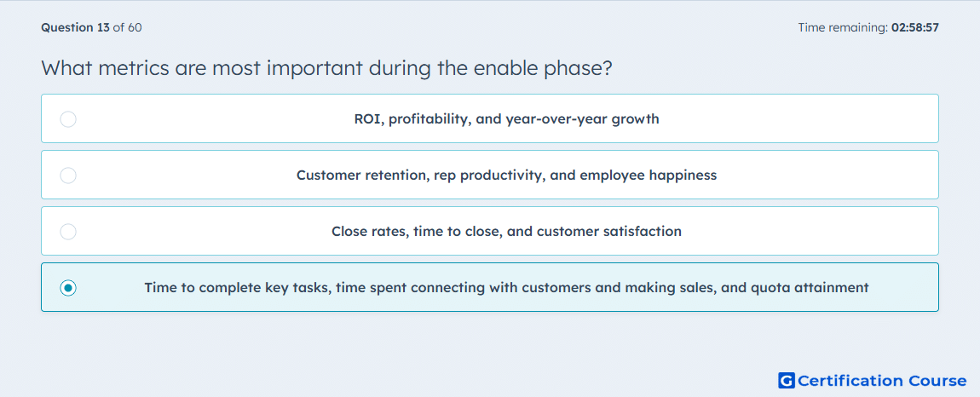Select the Customer retention radio button
Image resolution: width=980 pixels, height=397 pixels.
tap(68, 175)
